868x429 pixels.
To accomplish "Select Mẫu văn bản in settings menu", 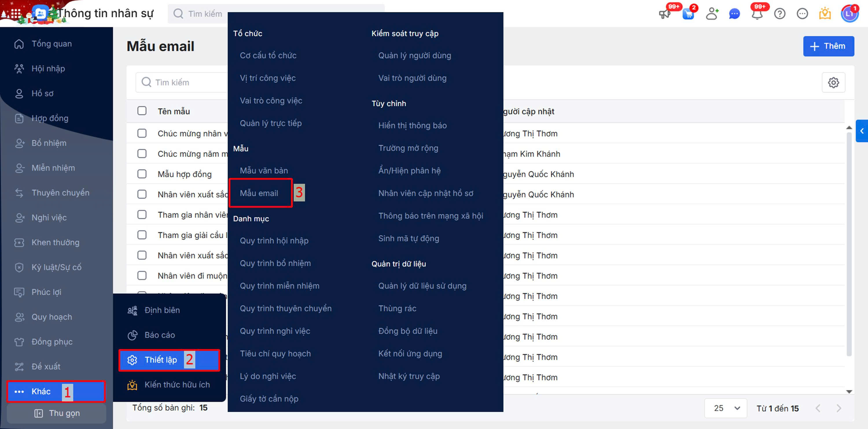I will [x=264, y=170].
